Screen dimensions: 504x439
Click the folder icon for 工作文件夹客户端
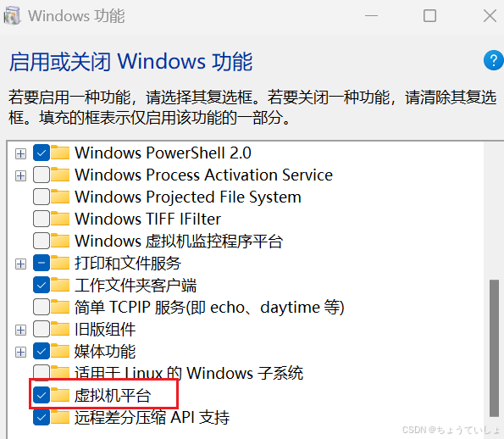60,285
